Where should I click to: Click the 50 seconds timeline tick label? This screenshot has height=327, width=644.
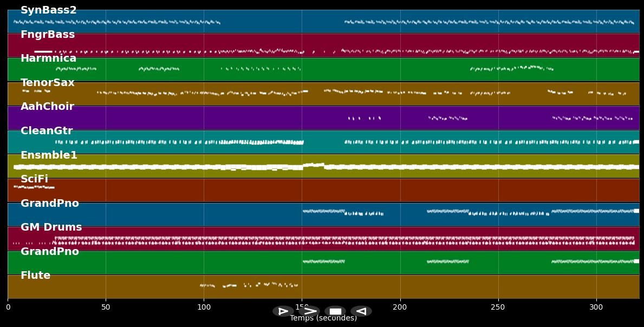[x=106, y=308]
